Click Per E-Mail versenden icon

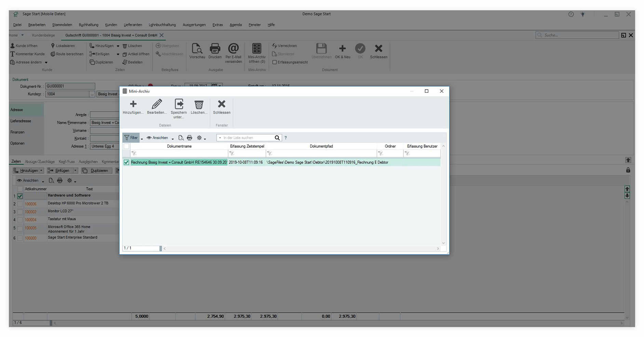(x=233, y=49)
